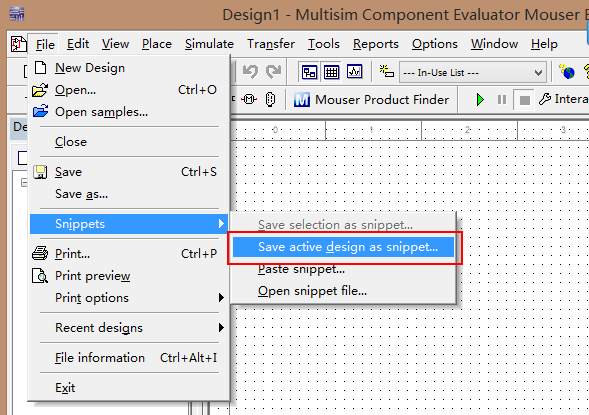Run simulation with green play button
This screenshot has width=589, height=415.
(x=480, y=100)
